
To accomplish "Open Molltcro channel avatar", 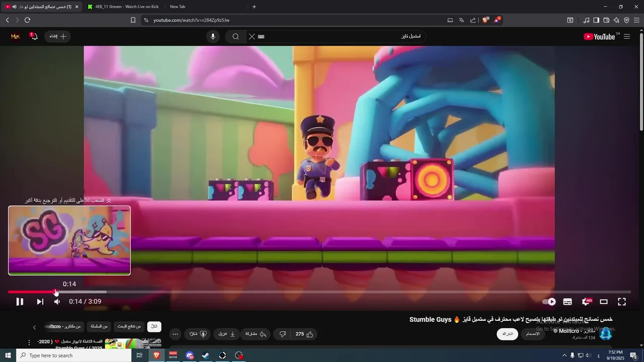I will tap(605, 334).
